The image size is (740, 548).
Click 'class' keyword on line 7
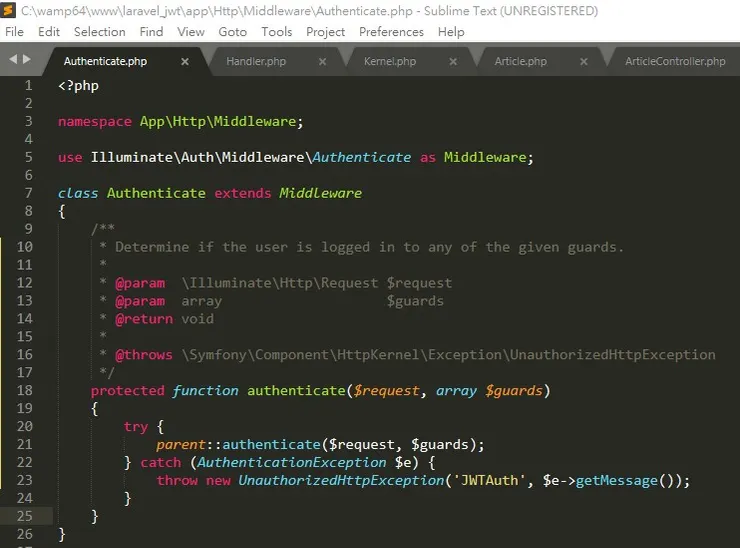point(78,193)
